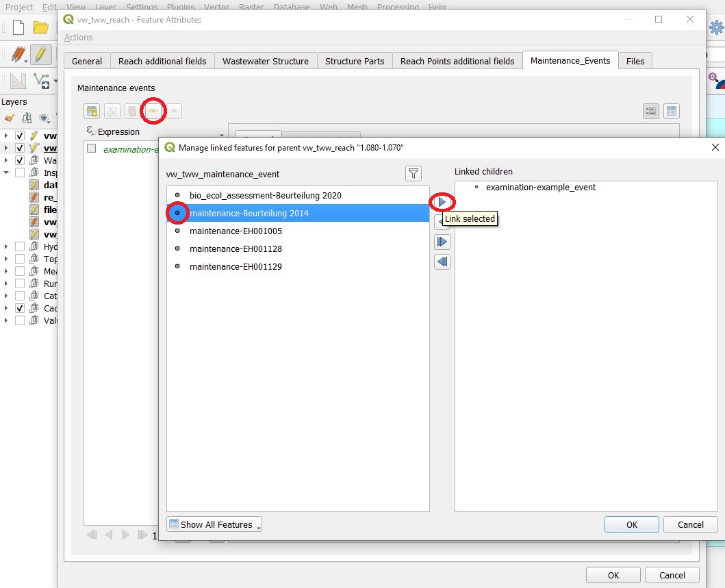This screenshot has height=588, width=725.
Task: Expand the 'Val' layer group
Action: click(6, 320)
